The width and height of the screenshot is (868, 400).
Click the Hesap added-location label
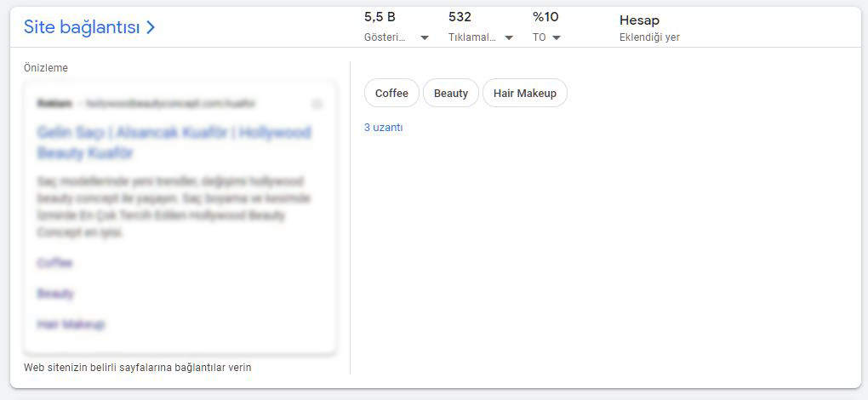tap(639, 20)
